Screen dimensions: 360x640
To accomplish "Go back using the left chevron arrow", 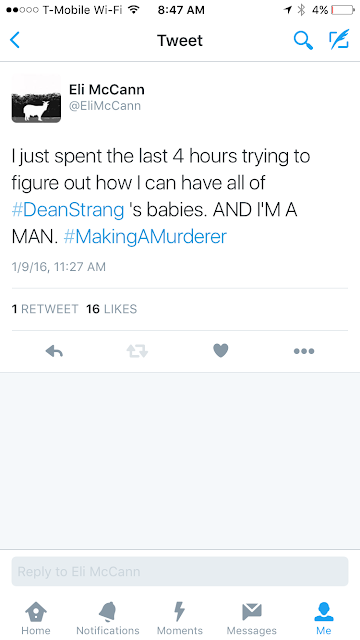I will [15, 40].
